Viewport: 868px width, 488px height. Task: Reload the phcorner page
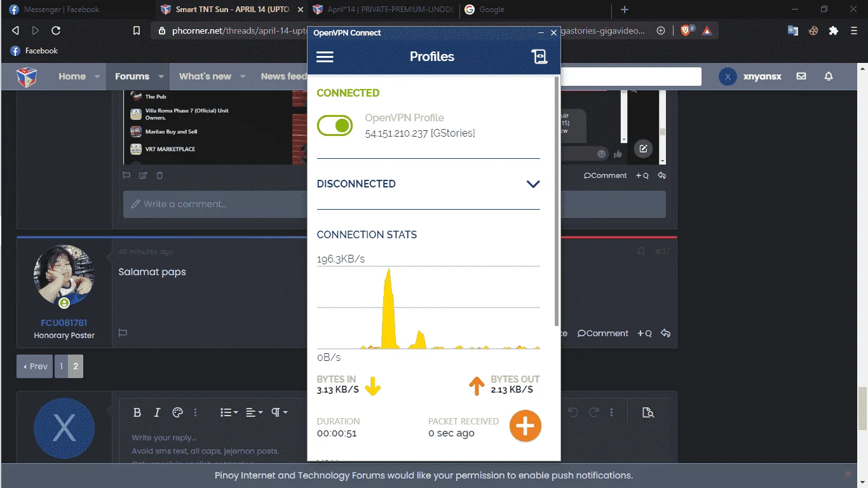coord(56,30)
